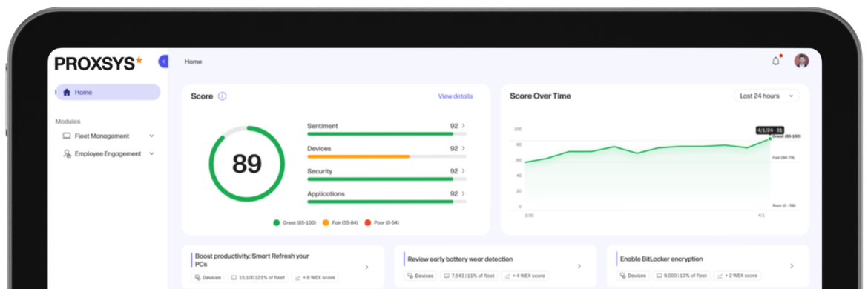Click the Score Over Time heading

540,96
